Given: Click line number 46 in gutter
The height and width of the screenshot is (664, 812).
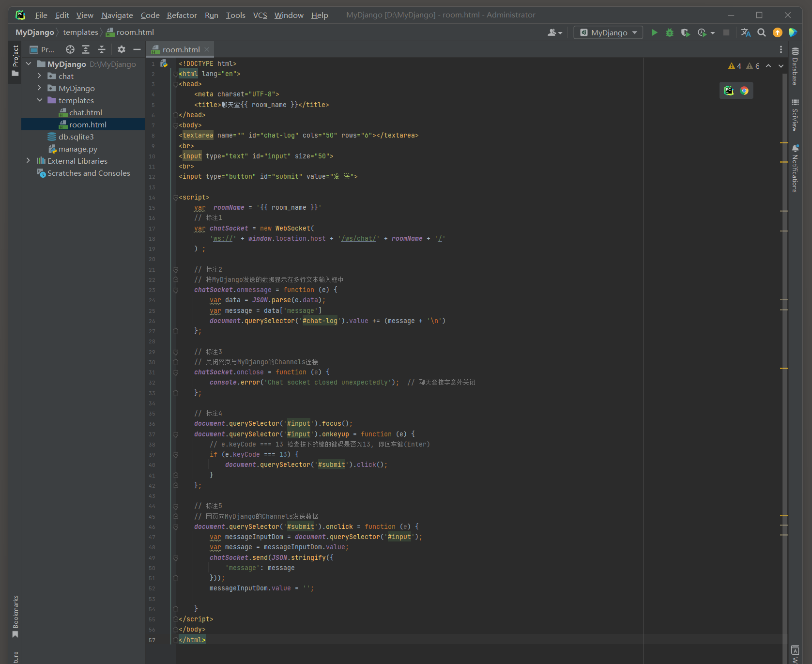Looking at the screenshot, I should pos(152,527).
